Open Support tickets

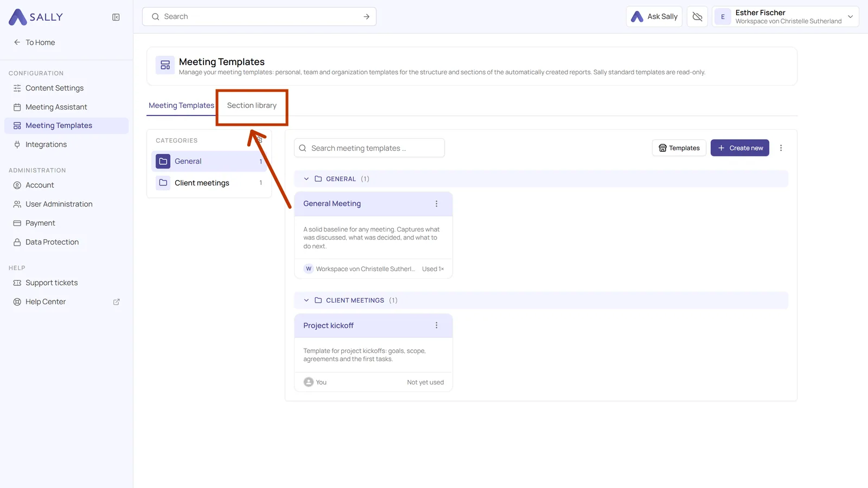66,282
